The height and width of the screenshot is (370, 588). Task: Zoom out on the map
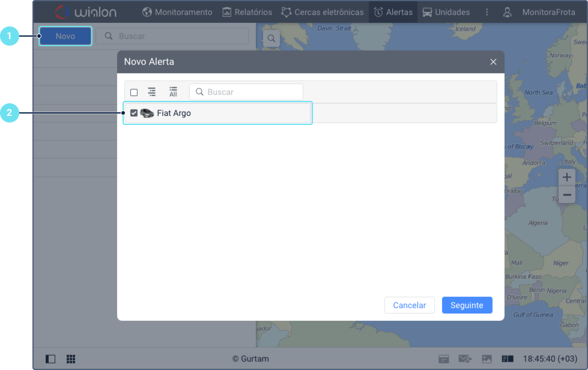[x=566, y=195]
